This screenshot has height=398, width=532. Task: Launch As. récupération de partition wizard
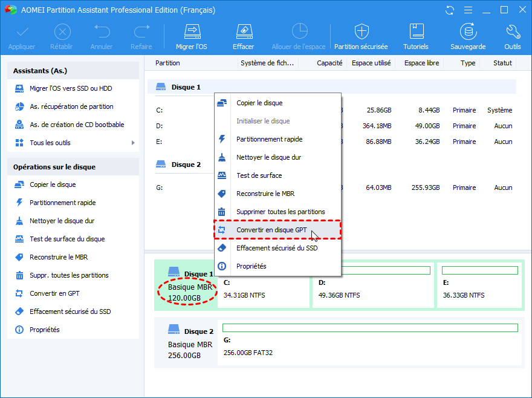[x=71, y=106]
